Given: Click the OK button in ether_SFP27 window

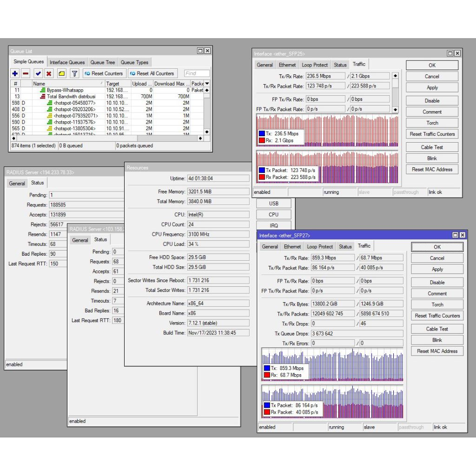Looking at the screenshot, I should pos(437,247).
